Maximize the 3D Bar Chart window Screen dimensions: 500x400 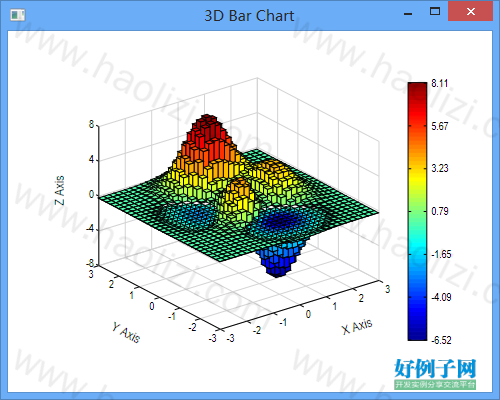click(435, 12)
